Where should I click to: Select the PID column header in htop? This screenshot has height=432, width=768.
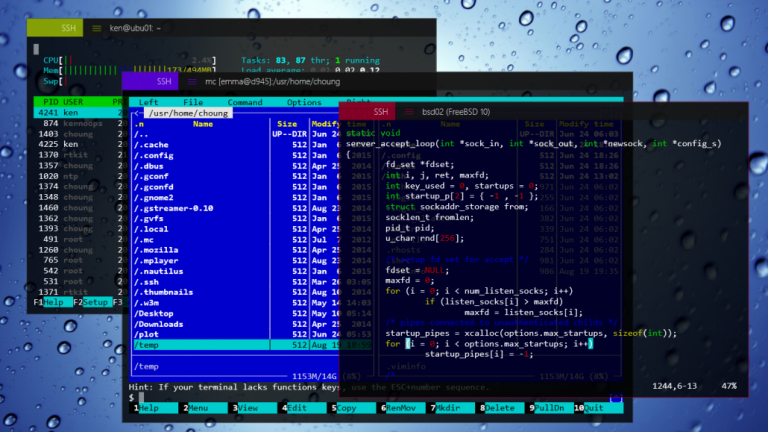[x=48, y=101]
